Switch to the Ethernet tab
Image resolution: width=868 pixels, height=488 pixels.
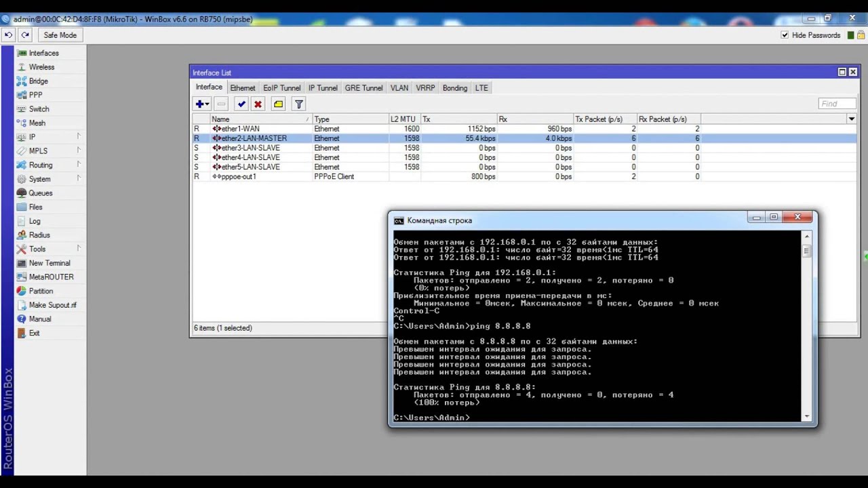[x=243, y=88]
